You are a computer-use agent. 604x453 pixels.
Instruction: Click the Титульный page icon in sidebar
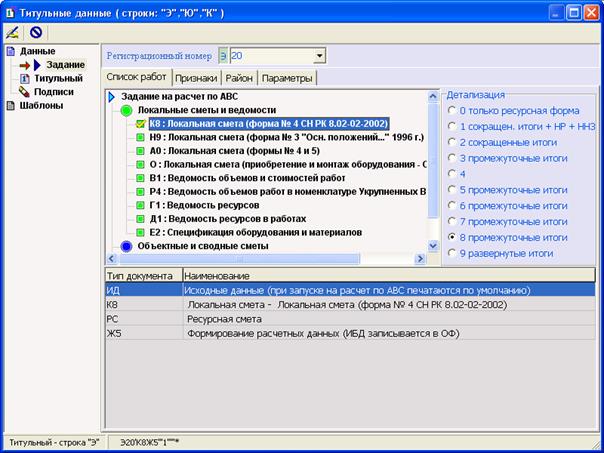(x=25, y=79)
